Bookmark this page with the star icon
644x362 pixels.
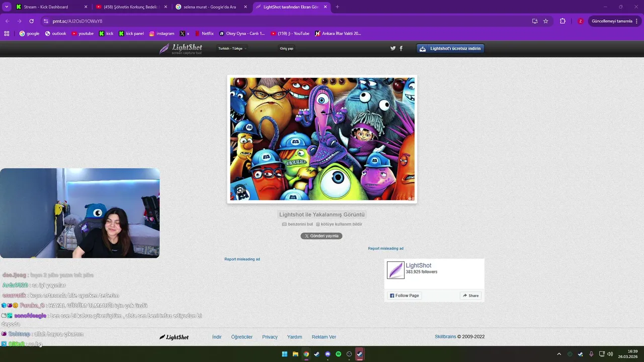[546, 21]
